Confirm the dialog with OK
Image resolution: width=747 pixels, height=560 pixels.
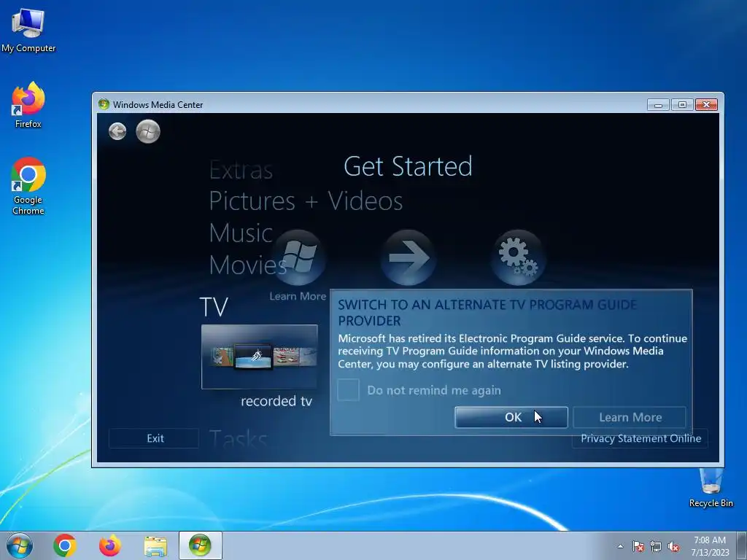(x=511, y=417)
